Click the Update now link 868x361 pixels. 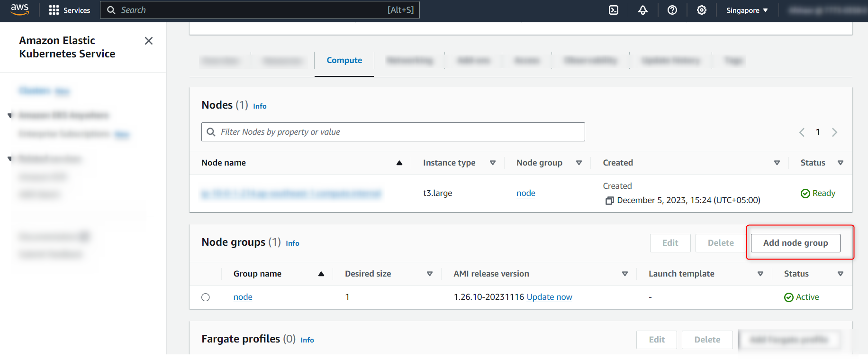click(x=550, y=297)
